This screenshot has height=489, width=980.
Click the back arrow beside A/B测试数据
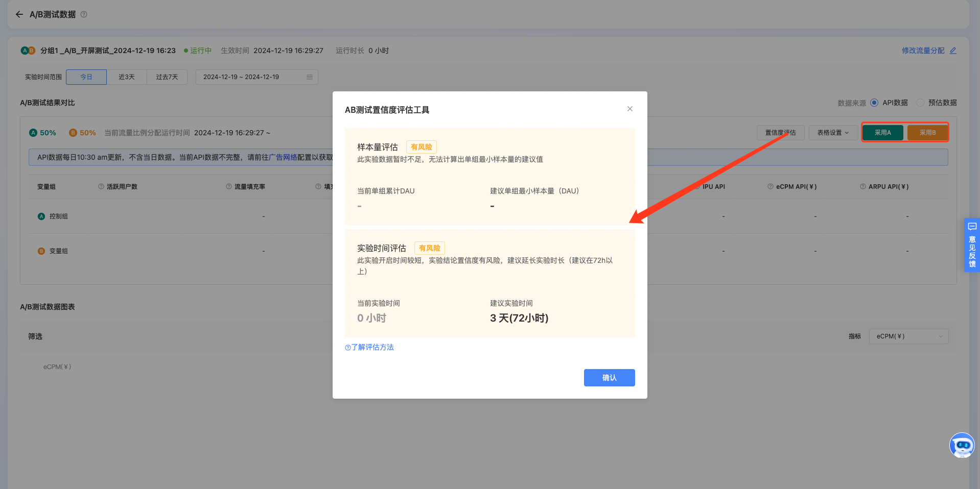tap(19, 14)
